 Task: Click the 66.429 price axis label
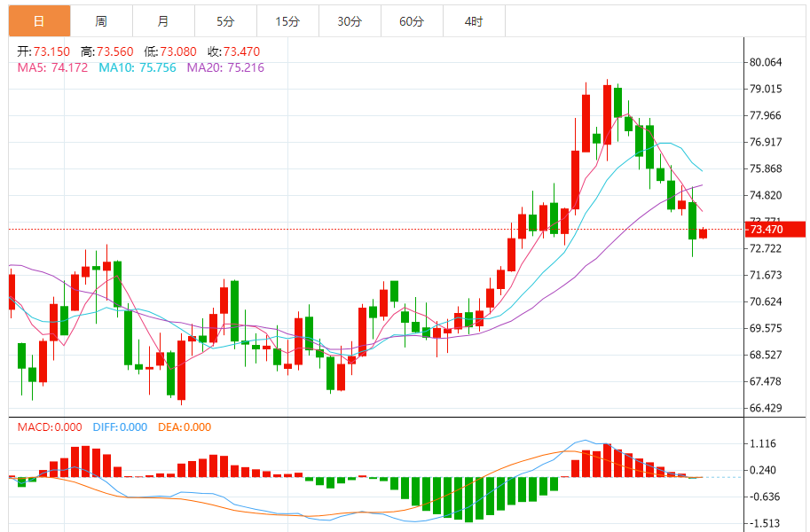tap(766, 408)
